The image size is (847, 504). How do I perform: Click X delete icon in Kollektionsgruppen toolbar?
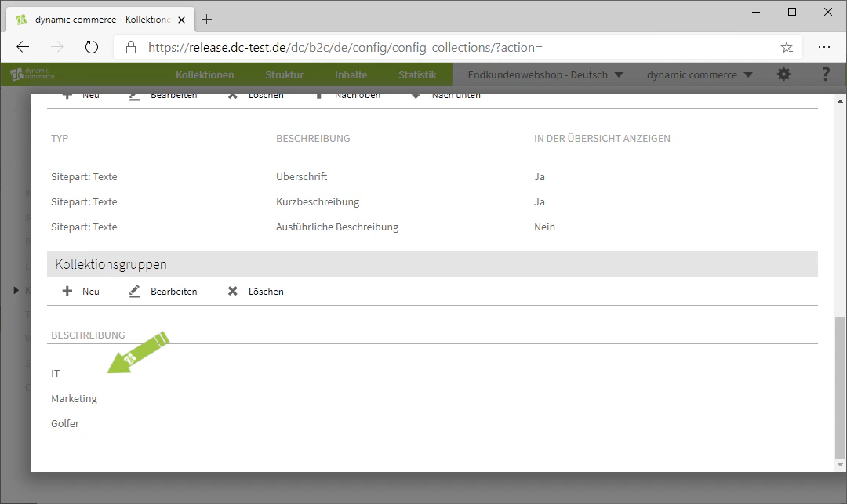coord(233,291)
